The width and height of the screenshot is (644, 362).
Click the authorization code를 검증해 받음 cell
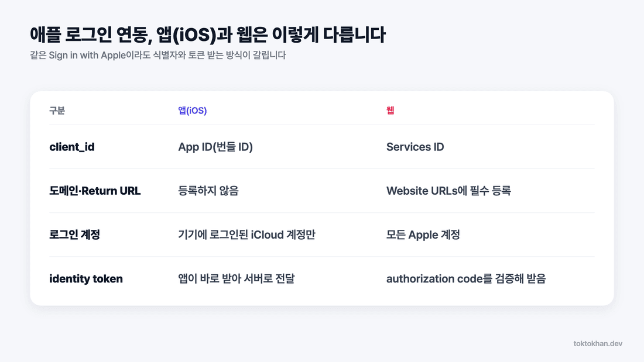pos(466,279)
